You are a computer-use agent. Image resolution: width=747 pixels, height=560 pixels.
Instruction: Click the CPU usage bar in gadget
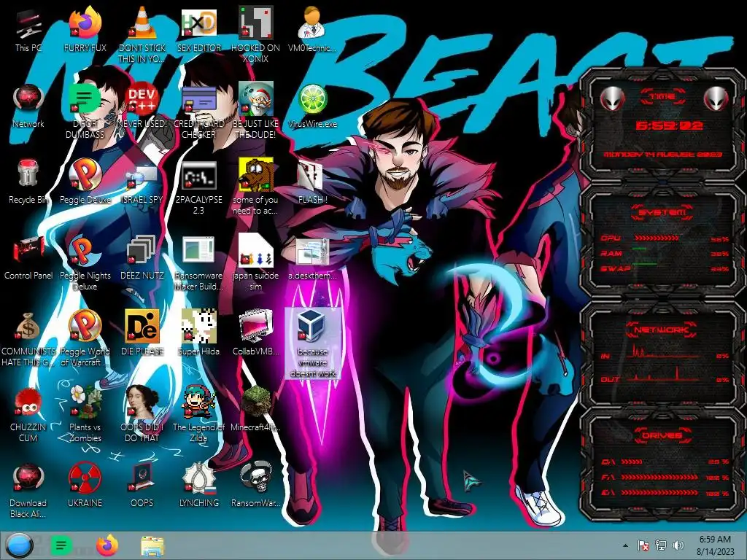point(657,238)
